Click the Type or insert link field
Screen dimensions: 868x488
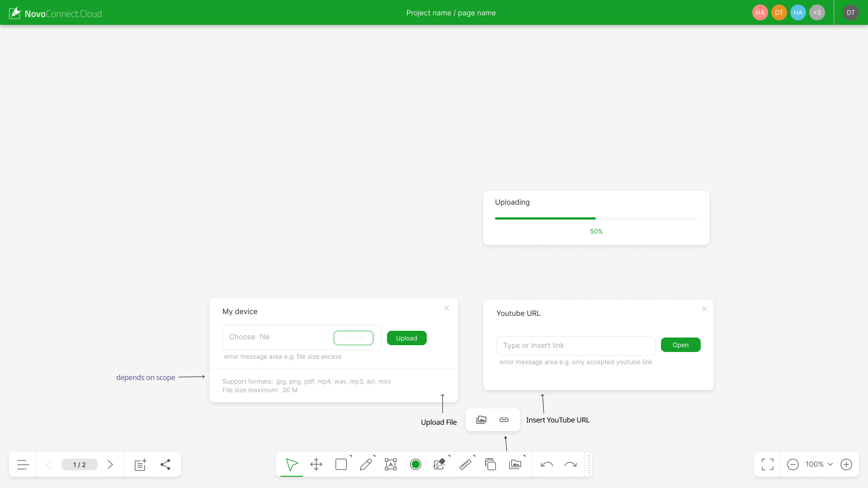pyautogui.click(x=576, y=346)
